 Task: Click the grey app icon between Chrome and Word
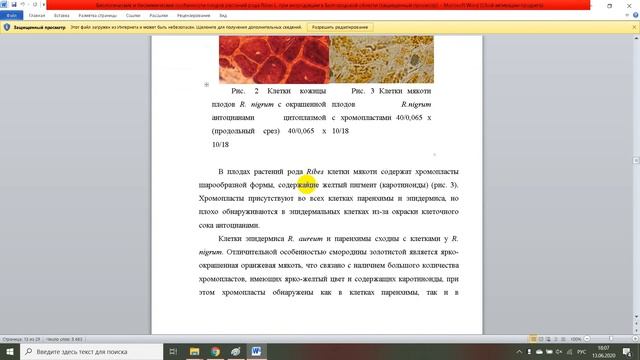pyautogui.click(x=236, y=351)
